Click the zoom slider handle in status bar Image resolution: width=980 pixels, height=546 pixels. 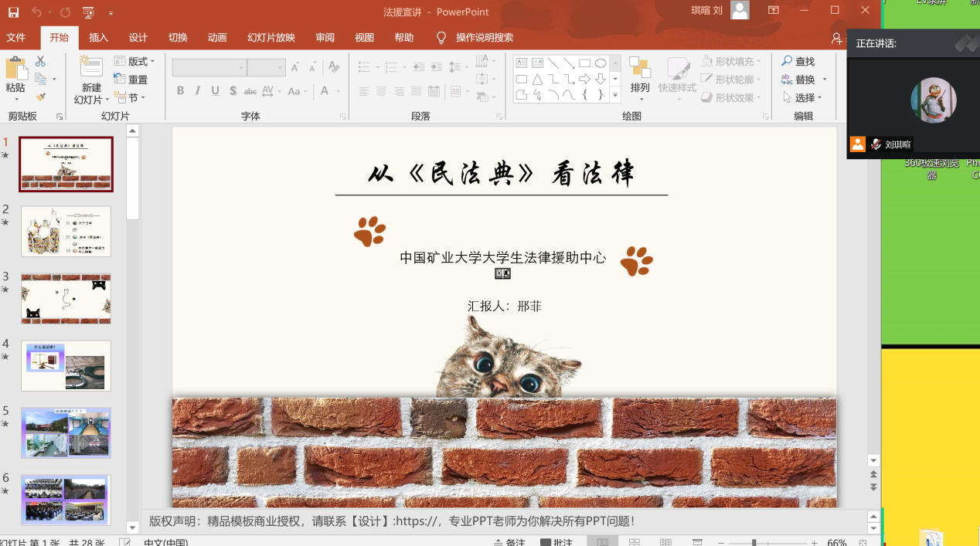click(754, 542)
